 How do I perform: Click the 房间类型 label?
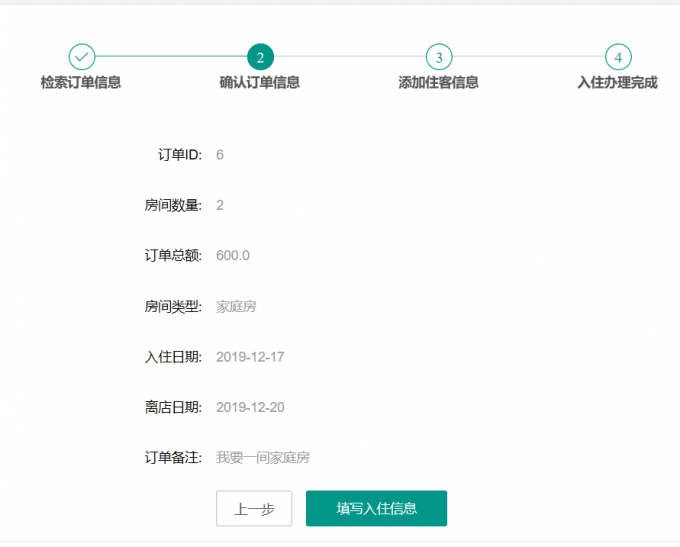point(173,307)
